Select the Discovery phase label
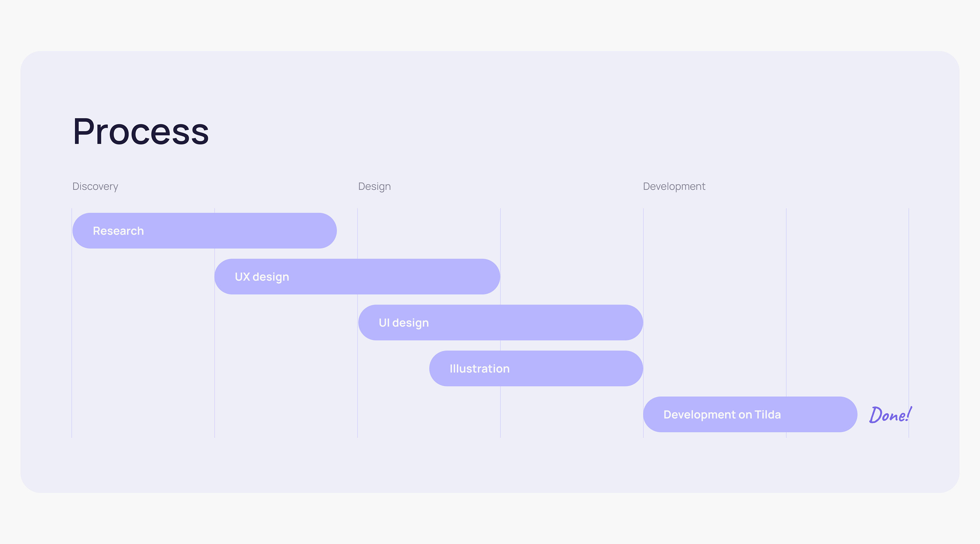980x544 pixels. click(95, 186)
